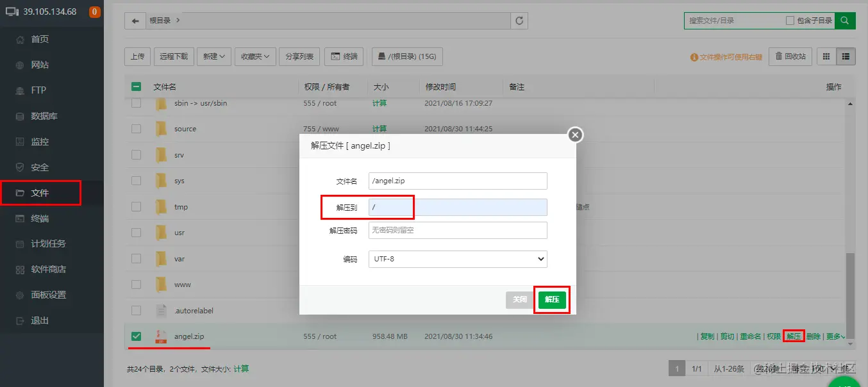
Task: Toggle the select-all checkbox in the header
Action: point(136,87)
